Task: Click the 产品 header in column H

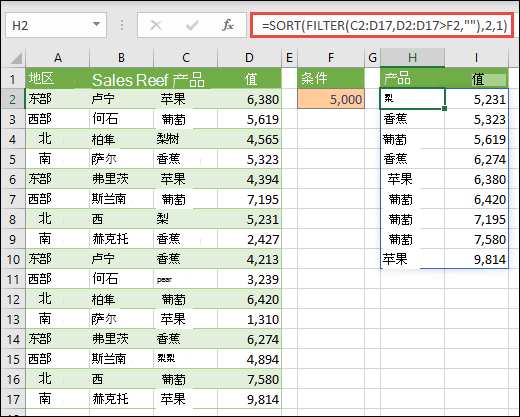Action: point(412,78)
